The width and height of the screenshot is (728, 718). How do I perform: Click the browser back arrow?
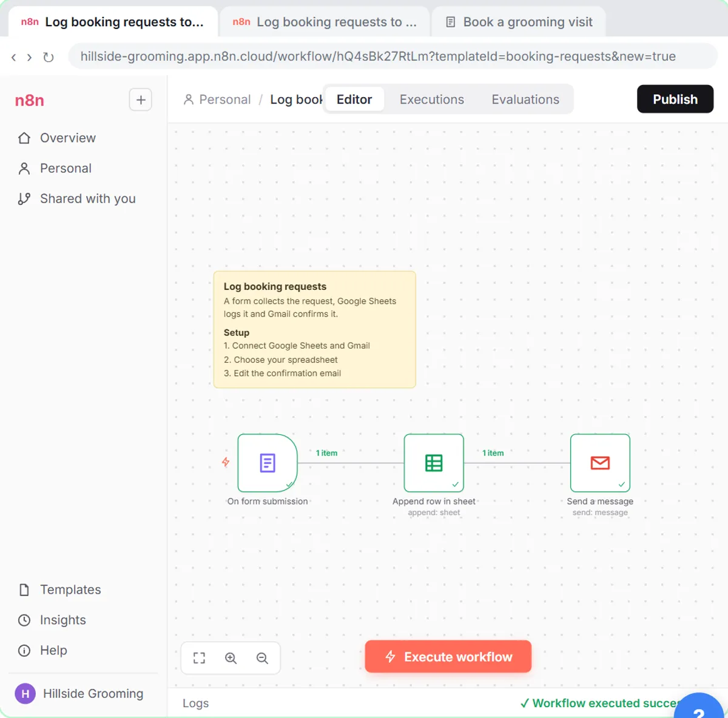(13, 57)
